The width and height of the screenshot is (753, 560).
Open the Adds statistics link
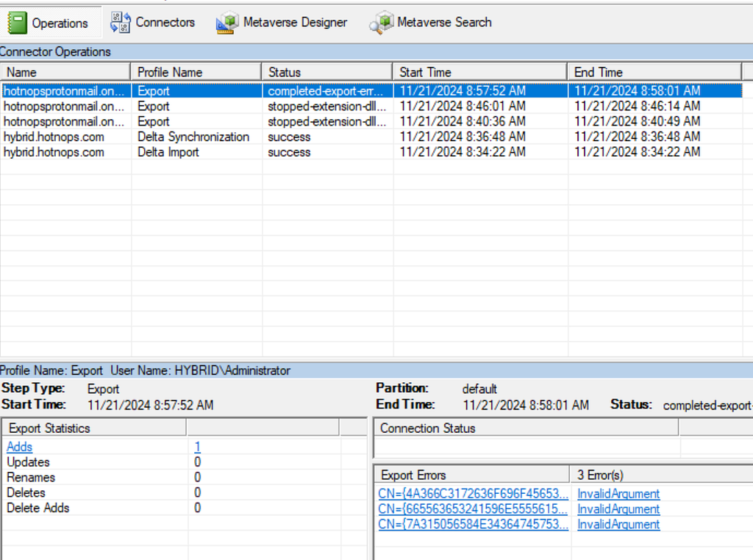(x=20, y=447)
